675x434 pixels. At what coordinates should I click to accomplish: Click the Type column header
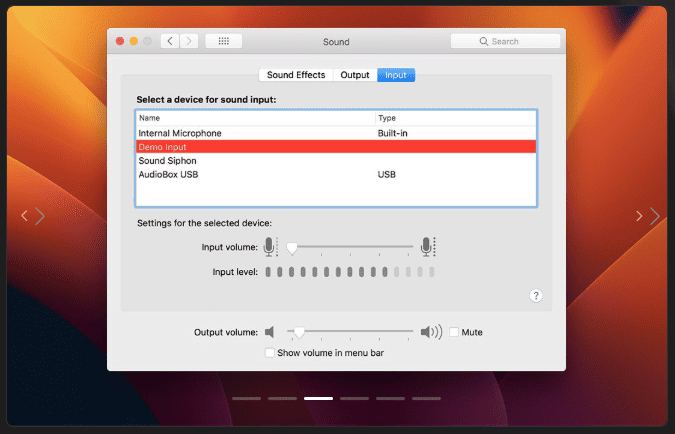[x=456, y=118]
